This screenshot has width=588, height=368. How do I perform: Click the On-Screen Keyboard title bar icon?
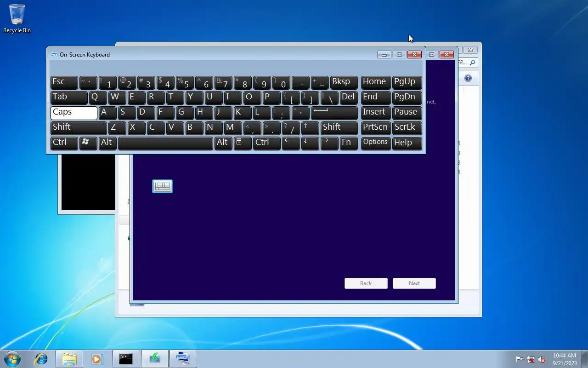(x=54, y=54)
